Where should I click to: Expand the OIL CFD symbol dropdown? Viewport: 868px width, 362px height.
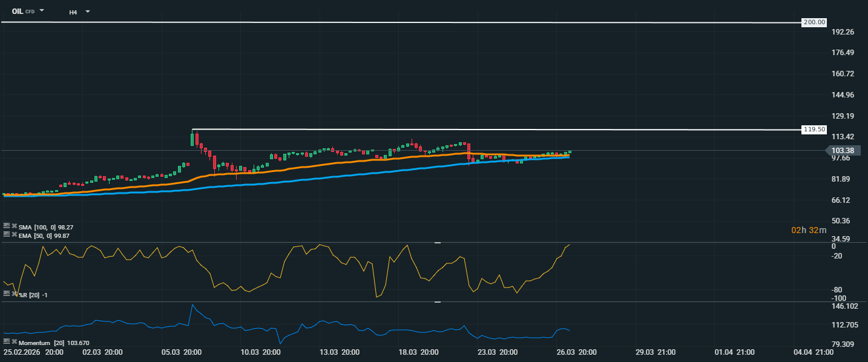coord(42,11)
